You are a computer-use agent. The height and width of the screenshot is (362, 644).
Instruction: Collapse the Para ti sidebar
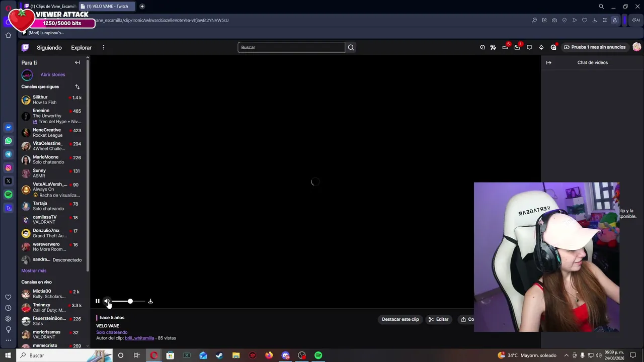(x=77, y=62)
